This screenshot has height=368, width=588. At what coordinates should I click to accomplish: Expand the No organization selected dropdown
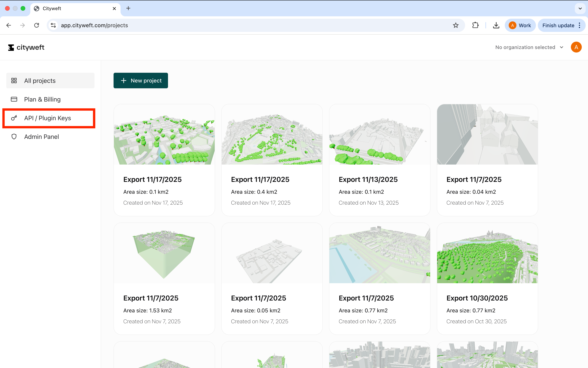point(529,47)
